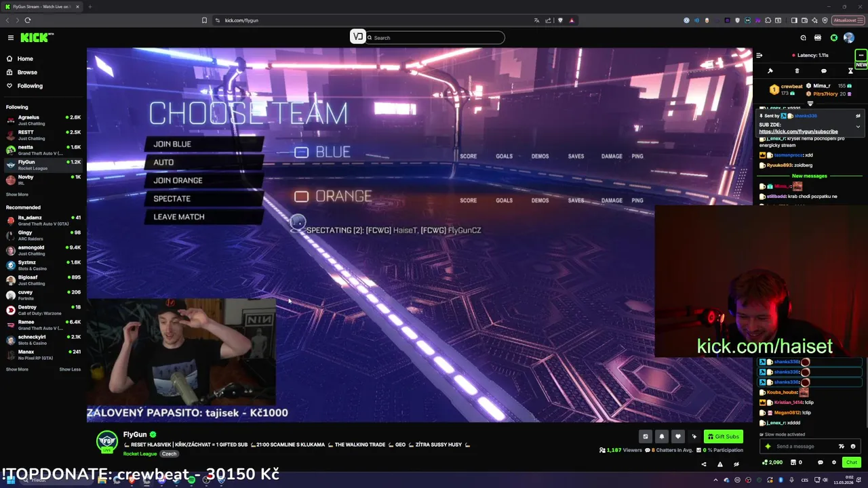The height and width of the screenshot is (488, 868).
Task: Click the green sparkle icon in chat input
Action: (x=768, y=447)
